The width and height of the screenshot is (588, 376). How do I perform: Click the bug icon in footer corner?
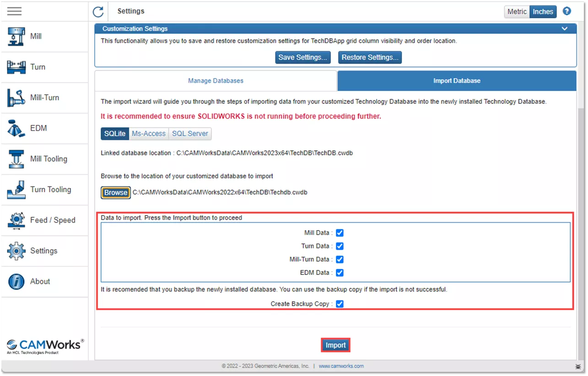[x=579, y=366]
